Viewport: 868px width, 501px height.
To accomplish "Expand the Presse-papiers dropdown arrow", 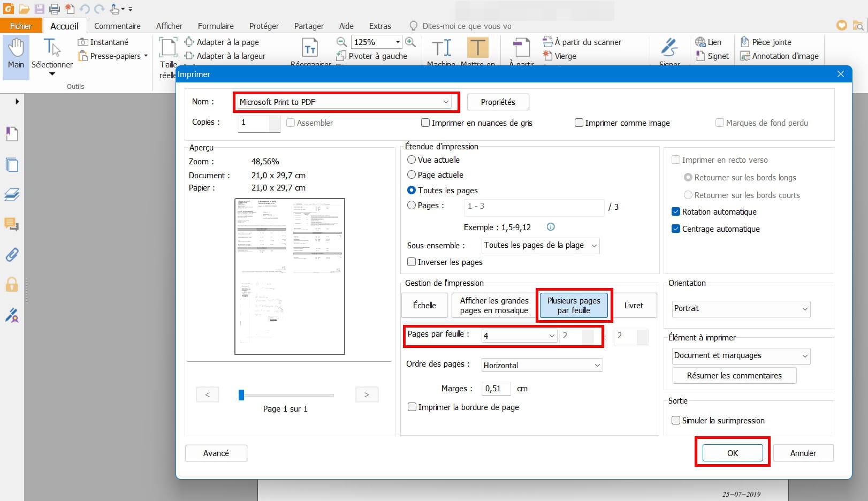I will 146,56.
